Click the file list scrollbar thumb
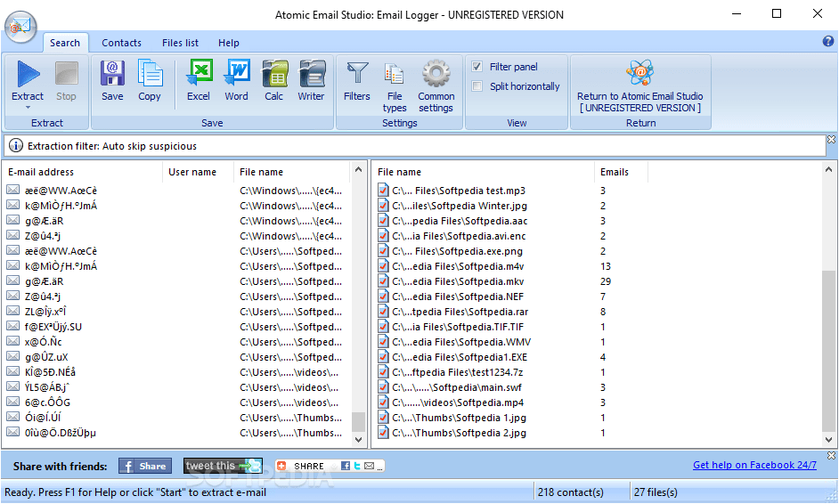The image size is (839, 504). point(828,351)
